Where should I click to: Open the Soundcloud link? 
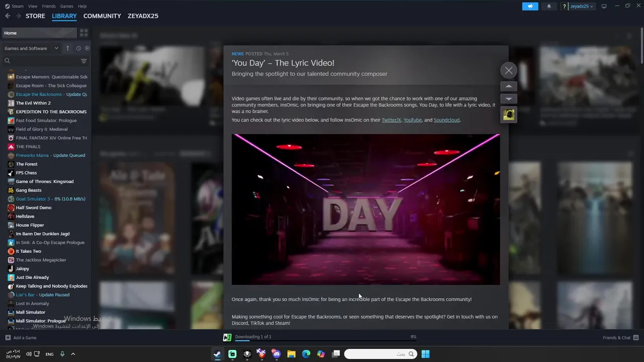click(447, 120)
